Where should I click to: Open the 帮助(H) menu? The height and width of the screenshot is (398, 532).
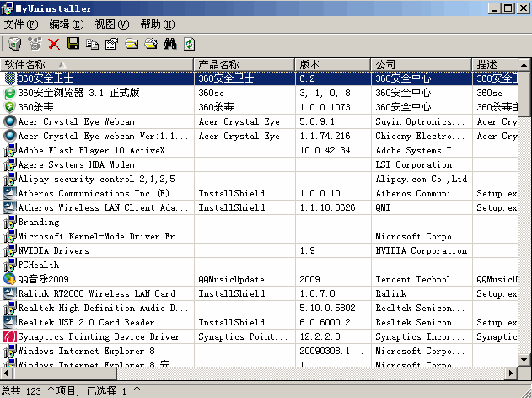[x=158, y=24]
